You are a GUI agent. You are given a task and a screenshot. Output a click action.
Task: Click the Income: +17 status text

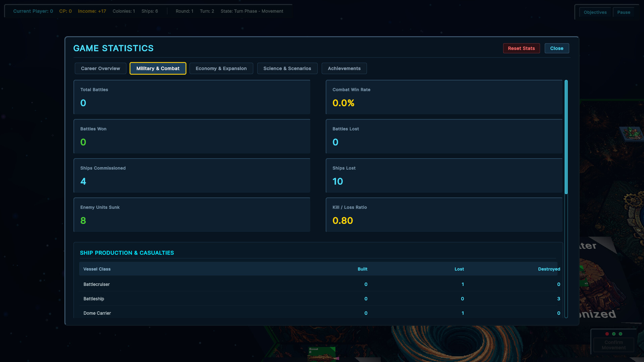point(92,11)
